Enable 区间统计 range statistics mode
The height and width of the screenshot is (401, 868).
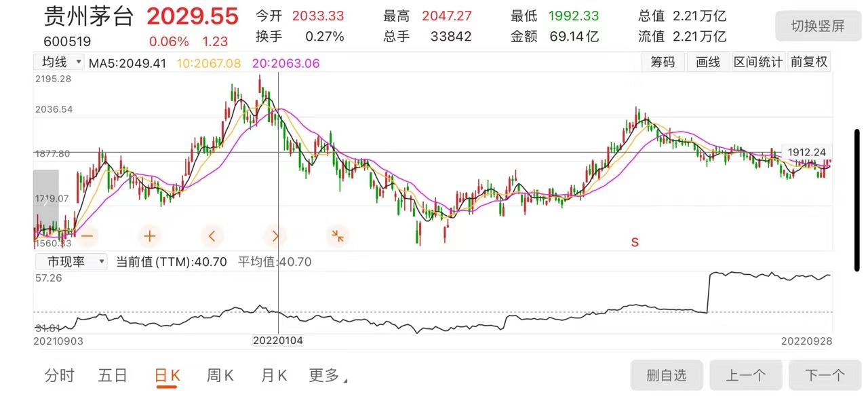click(x=758, y=62)
